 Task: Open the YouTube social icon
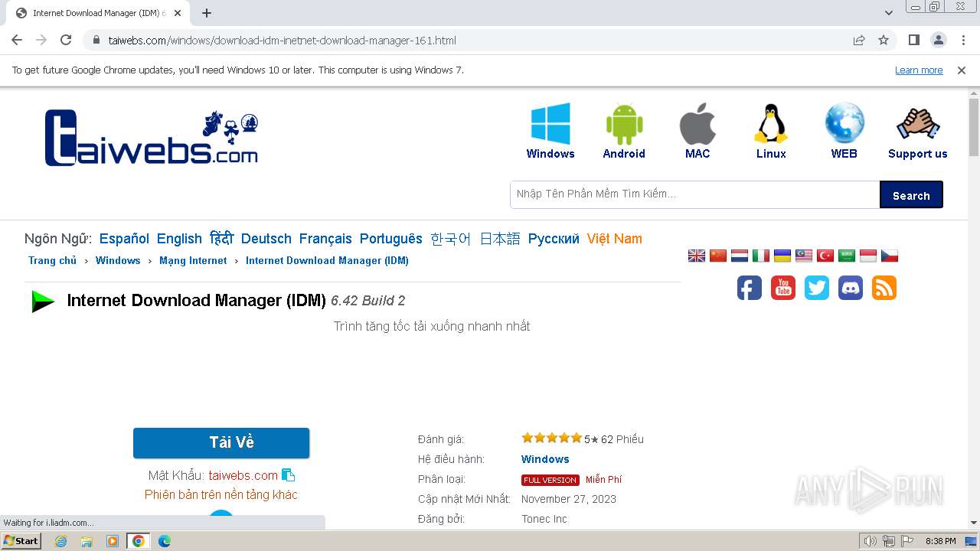click(x=783, y=288)
